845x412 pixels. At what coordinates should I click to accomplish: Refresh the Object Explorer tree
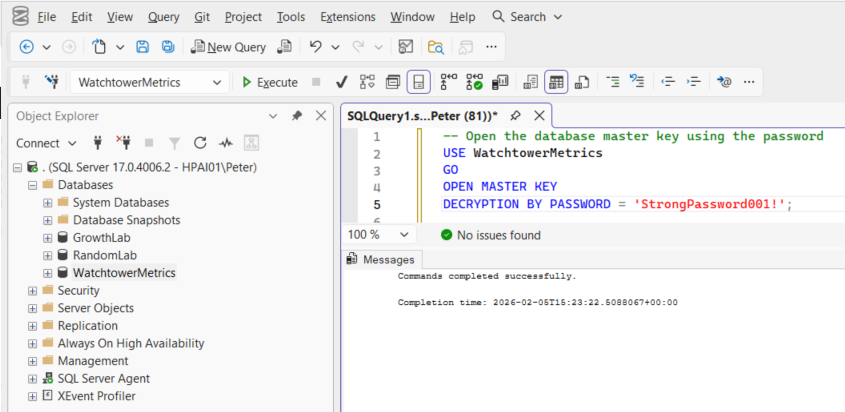[x=200, y=143]
